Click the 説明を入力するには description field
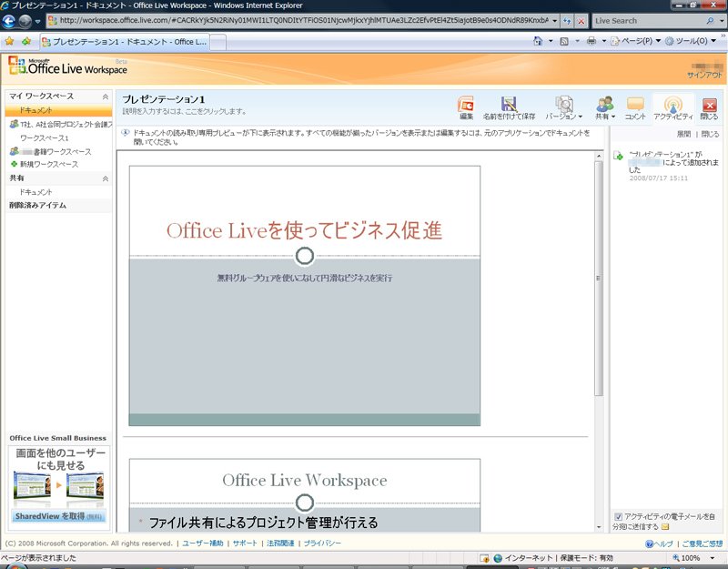The height and width of the screenshot is (569, 728). pyautogui.click(x=184, y=111)
